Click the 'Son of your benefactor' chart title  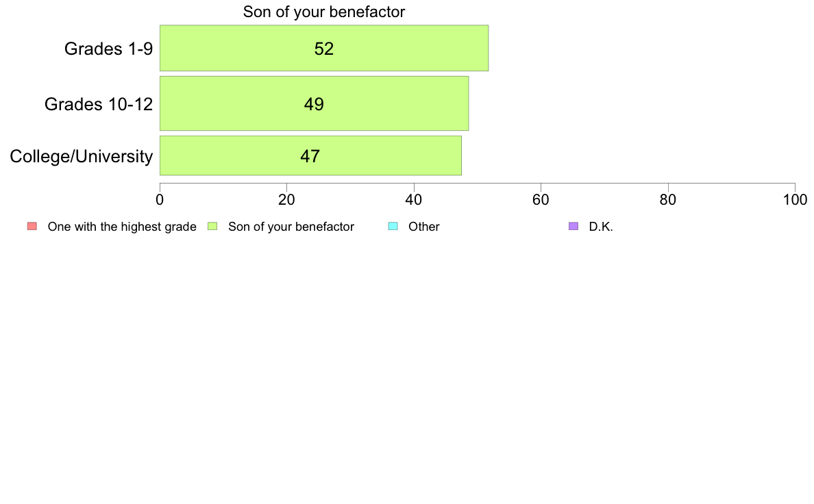tap(324, 12)
